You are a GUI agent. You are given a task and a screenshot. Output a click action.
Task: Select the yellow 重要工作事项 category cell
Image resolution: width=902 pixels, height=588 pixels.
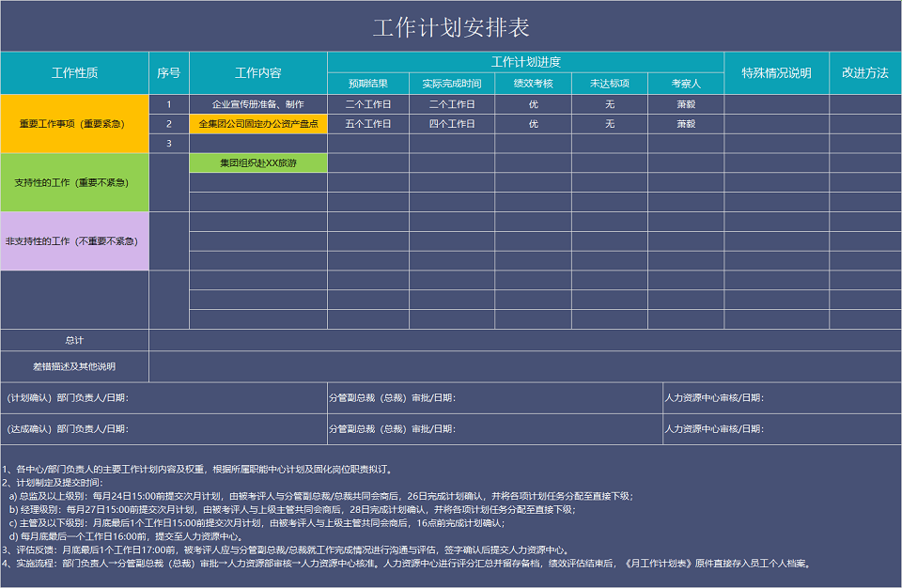[74, 123]
